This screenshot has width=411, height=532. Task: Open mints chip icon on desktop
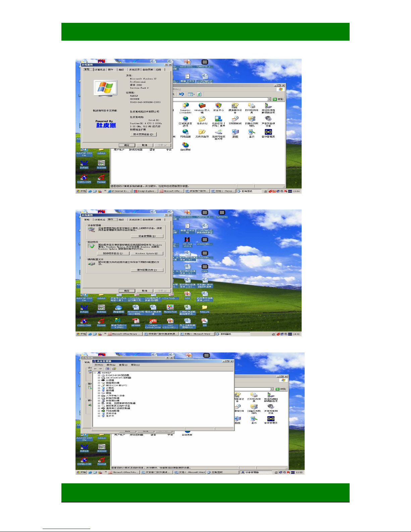coord(205,268)
